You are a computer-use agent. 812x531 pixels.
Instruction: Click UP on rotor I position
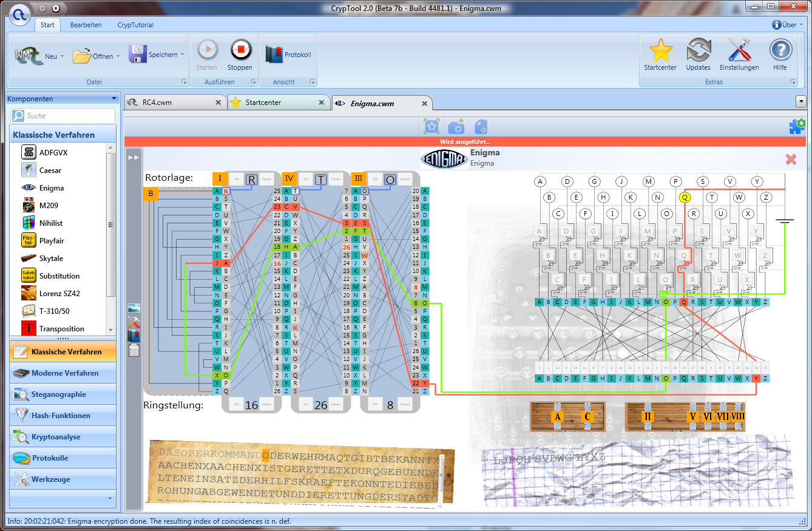point(236,180)
